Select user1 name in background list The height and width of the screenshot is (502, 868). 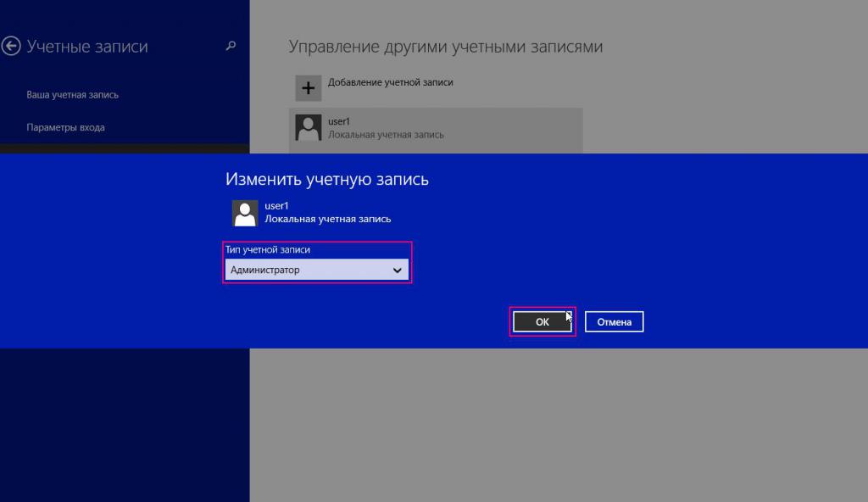point(339,121)
